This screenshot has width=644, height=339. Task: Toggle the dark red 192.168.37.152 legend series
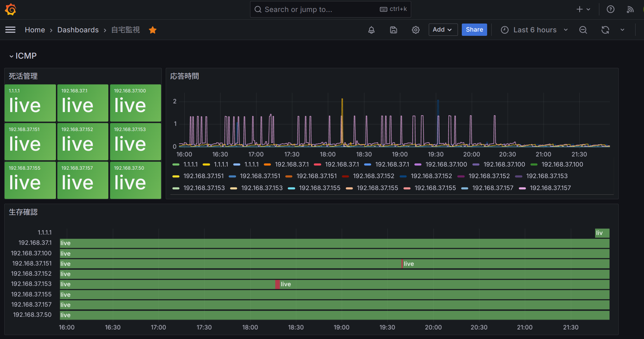pos(374,176)
